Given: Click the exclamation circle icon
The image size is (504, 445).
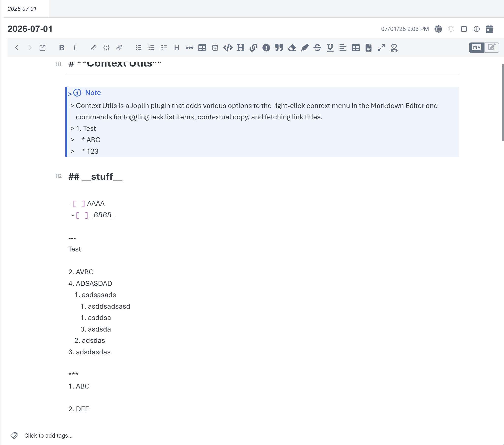Looking at the screenshot, I should [266, 48].
